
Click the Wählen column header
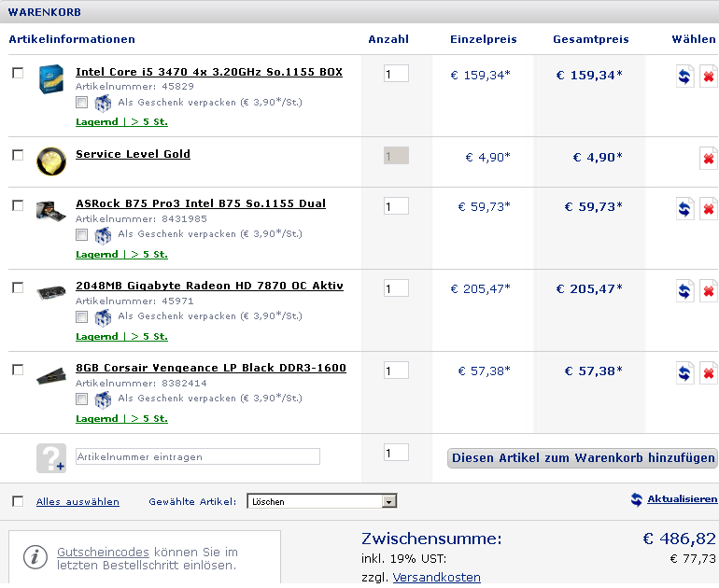coord(694,39)
